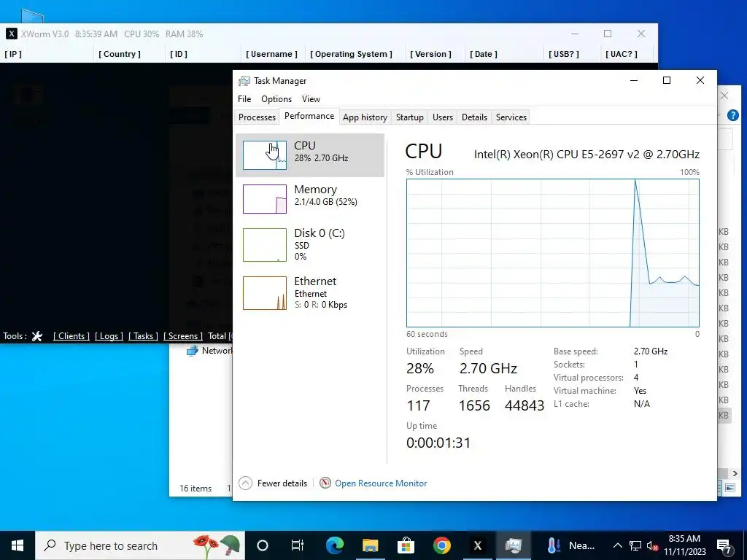This screenshot has height=560, width=747.
Task: Open the XWorm Tools wrench icon
Action: pyautogui.click(x=37, y=336)
